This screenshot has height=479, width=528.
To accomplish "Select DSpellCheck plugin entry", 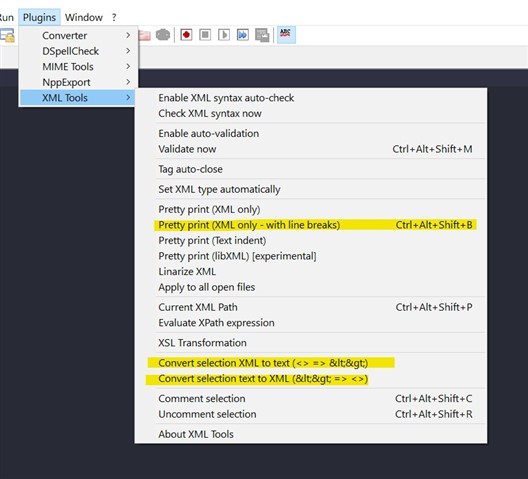I will tap(77, 51).
